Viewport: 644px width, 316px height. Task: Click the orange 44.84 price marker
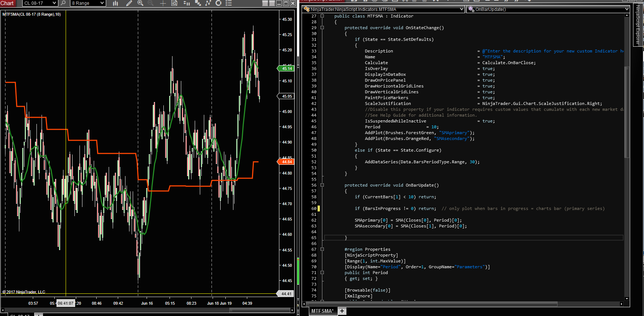286,162
